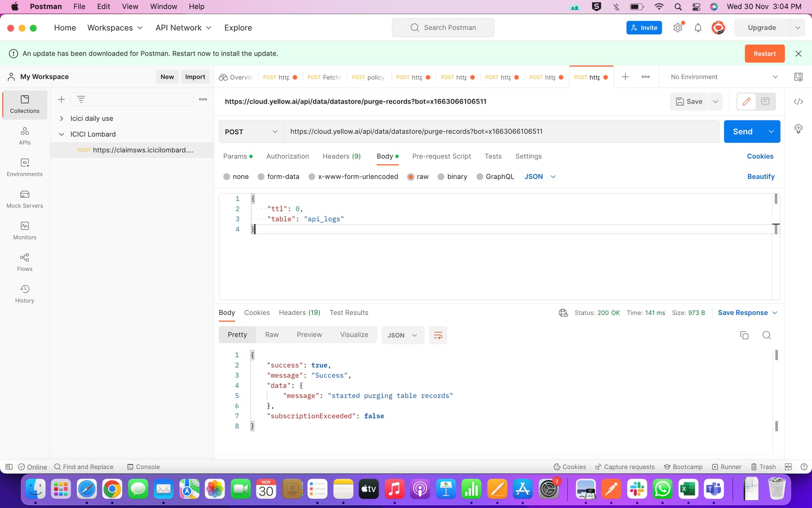Open the API Network dropdown menu

pyautogui.click(x=183, y=28)
